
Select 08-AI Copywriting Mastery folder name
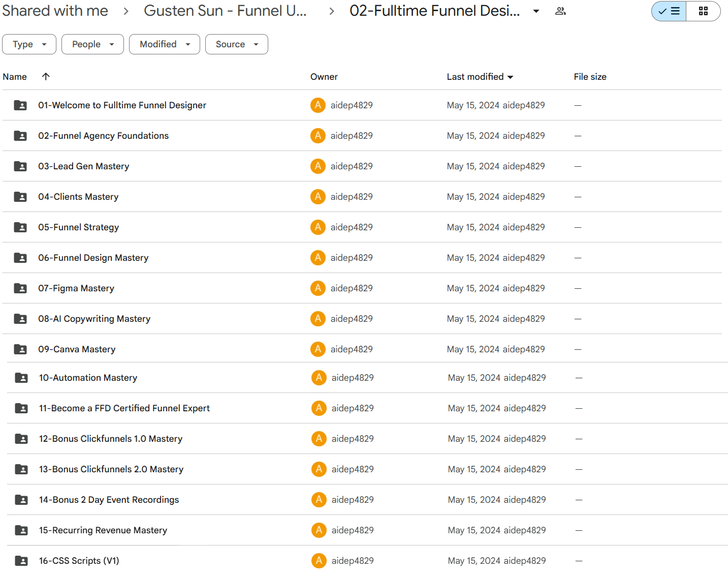(94, 319)
